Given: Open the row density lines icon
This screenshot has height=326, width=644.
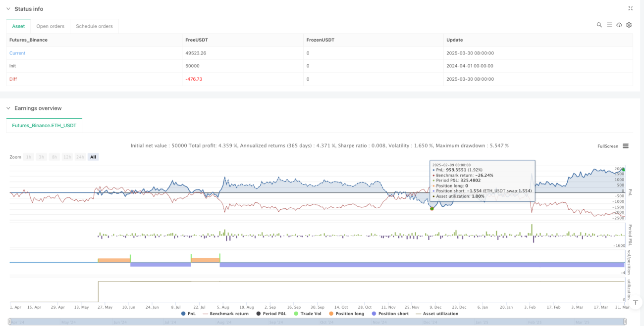Looking at the screenshot, I should (x=609, y=25).
